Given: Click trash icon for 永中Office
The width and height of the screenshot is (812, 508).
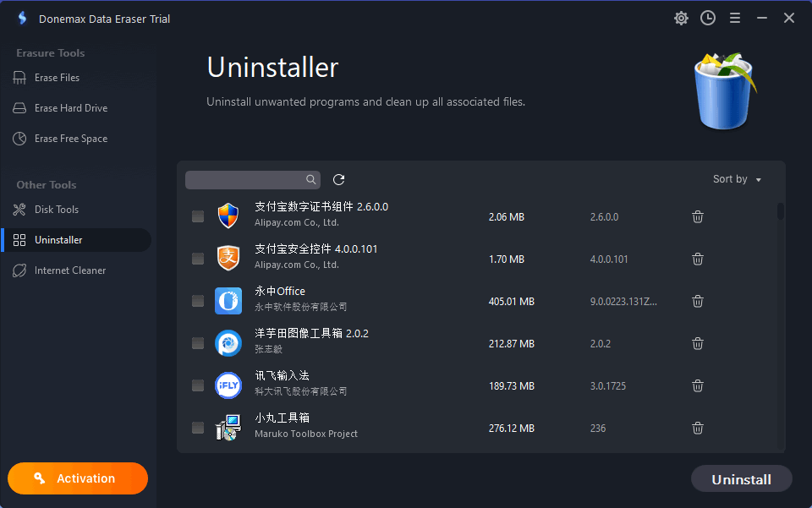Looking at the screenshot, I should 698,301.
